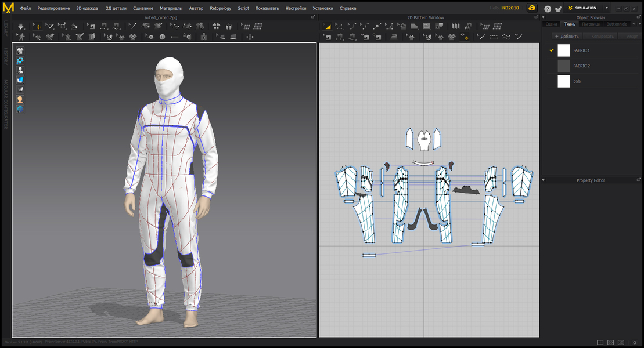Screen dimensions: 644x348
Task: Select the bala fabric entry
Action: (577, 81)
